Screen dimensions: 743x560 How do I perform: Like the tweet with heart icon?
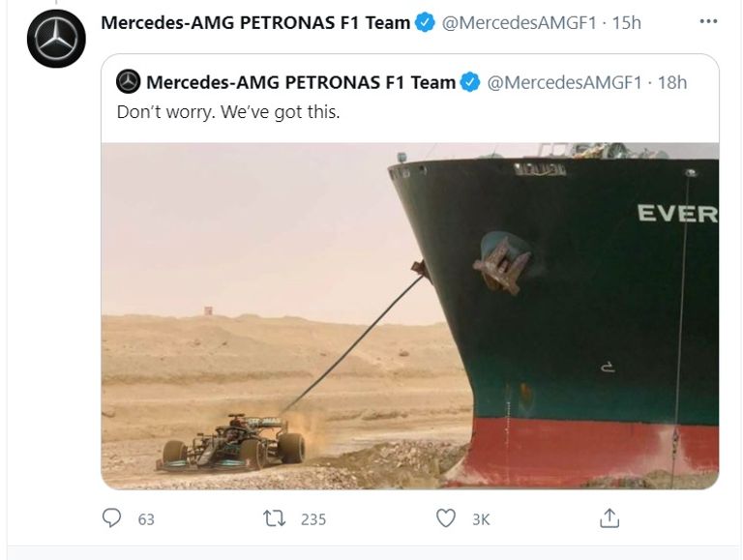click(445, 519)
